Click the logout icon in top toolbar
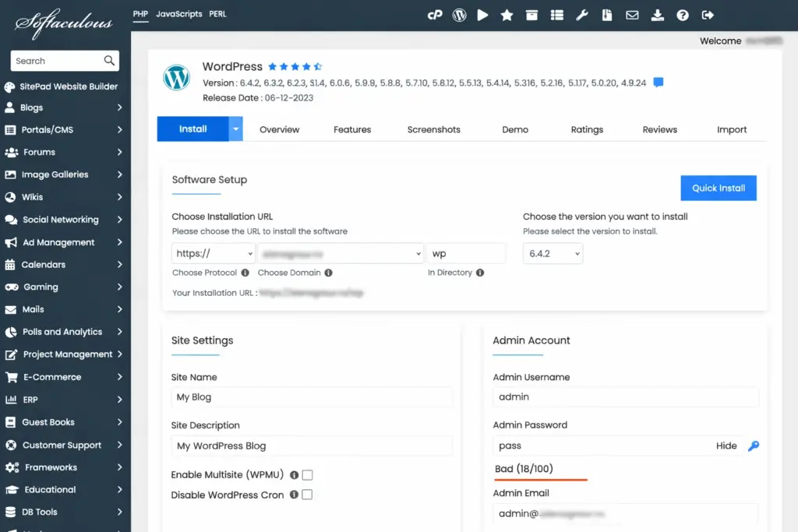798x532 pixels. tap(708, 15)
